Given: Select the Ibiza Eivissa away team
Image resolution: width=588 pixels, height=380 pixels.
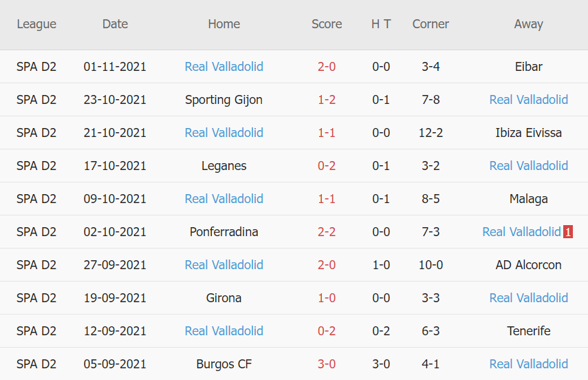Looking at the screenshot, I should (528, 133).
